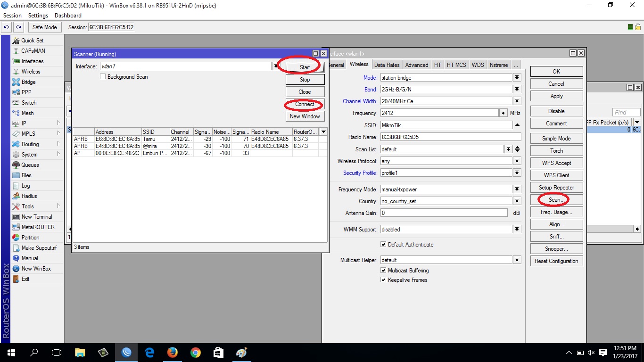Viewport: 644px width, 362px height.
Task: Open the Switch sidebar entry
Action: 29,103
